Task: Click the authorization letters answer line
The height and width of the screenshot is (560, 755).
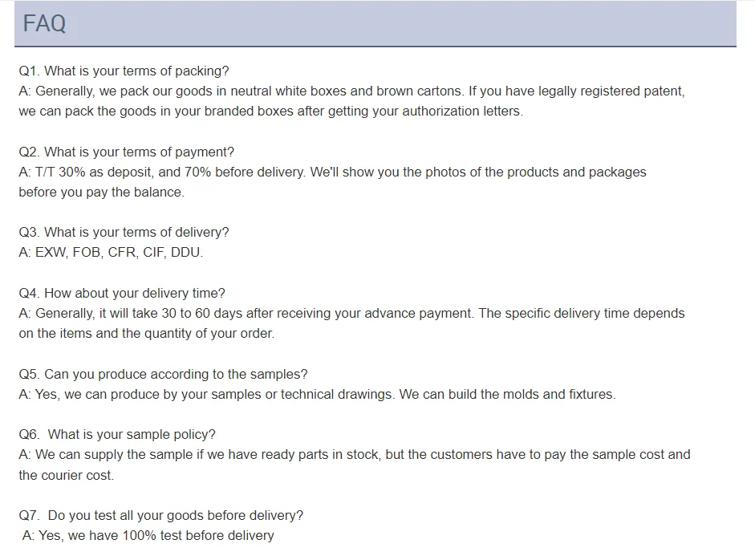Action: coord(270,112)
